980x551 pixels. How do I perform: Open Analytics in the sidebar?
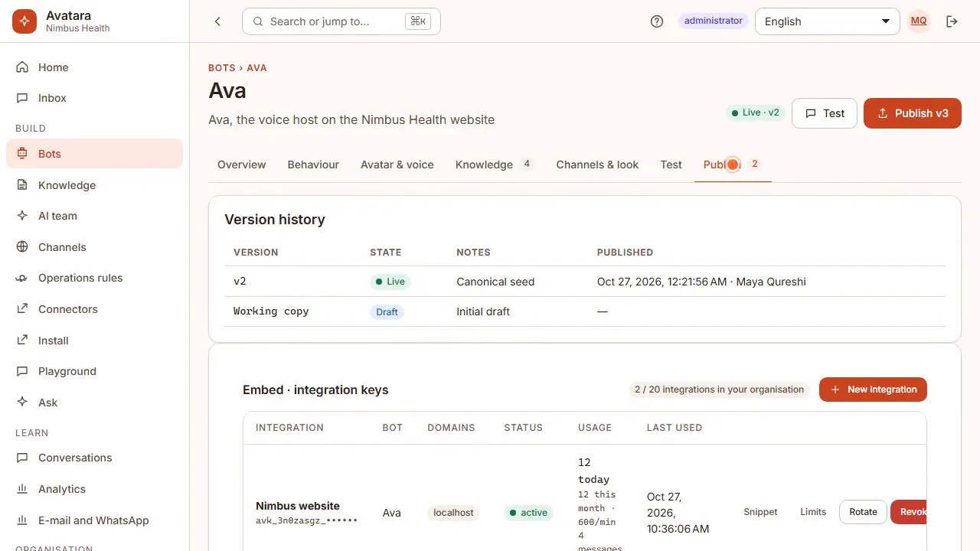pyautogui.click(x=94, y=489)
